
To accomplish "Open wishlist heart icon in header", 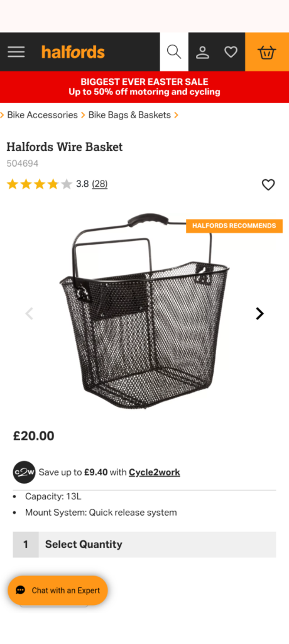I will tap(231, 52).
